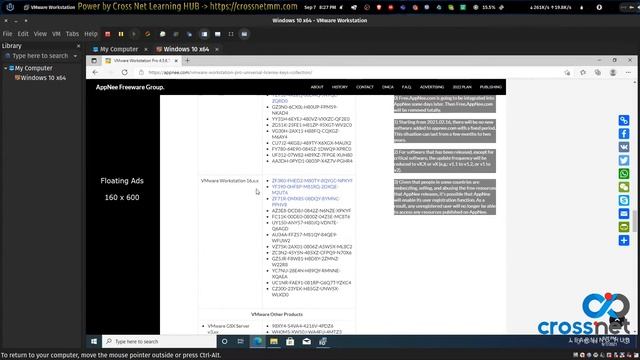Close the Library panel
640x360 pixels.
pos(78,46)
